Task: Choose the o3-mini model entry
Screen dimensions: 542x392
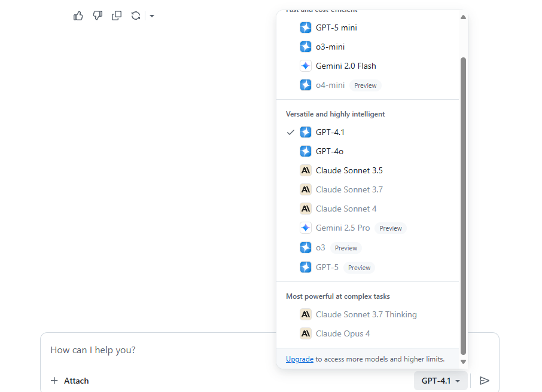Action: (330, 47)
